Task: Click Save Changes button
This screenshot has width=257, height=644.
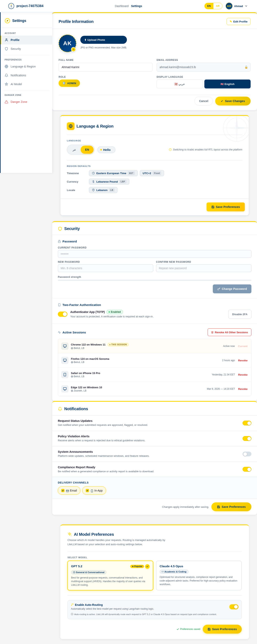Action: pos(233,101)
